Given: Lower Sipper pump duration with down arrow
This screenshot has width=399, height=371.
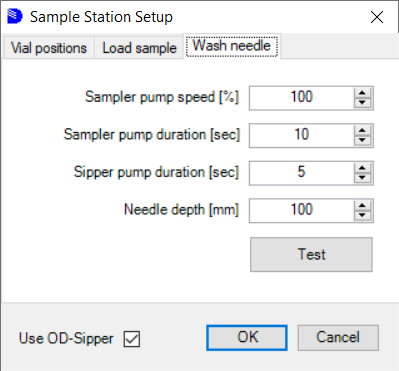Looking at the screenshot, I should tap(362, 178).
